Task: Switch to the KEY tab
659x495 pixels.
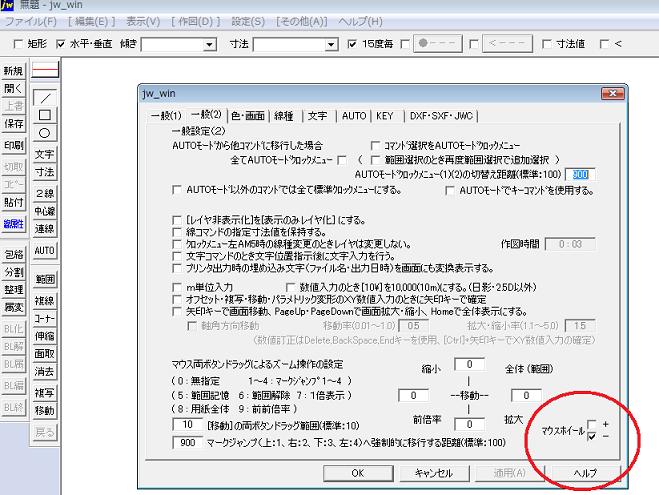Action: click(385, 116)
